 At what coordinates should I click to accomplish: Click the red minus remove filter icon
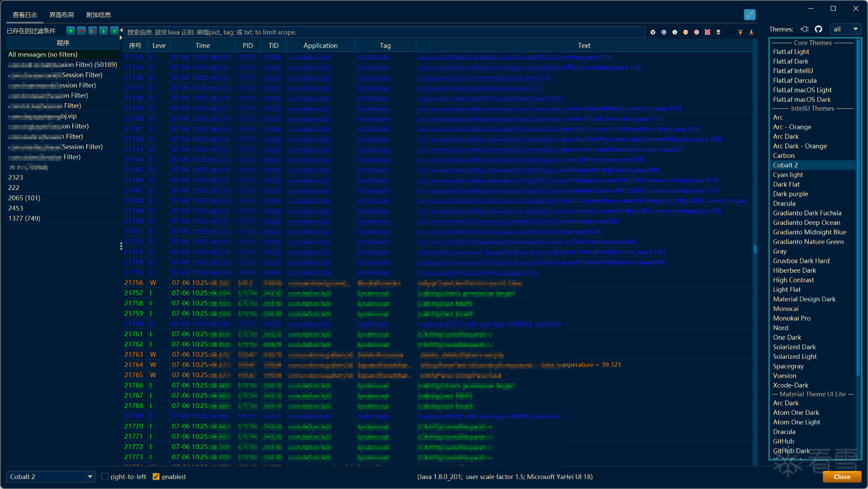[81, 31]
